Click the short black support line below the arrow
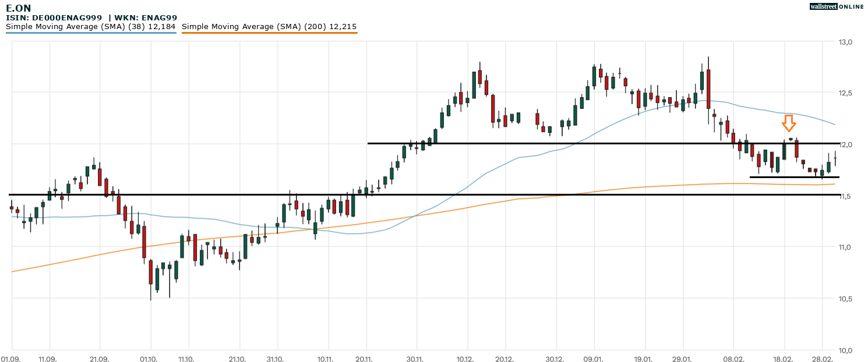Image resolution: width=868 pixels, height=362 pixels. pyautogui.click(x=794, y=177)
